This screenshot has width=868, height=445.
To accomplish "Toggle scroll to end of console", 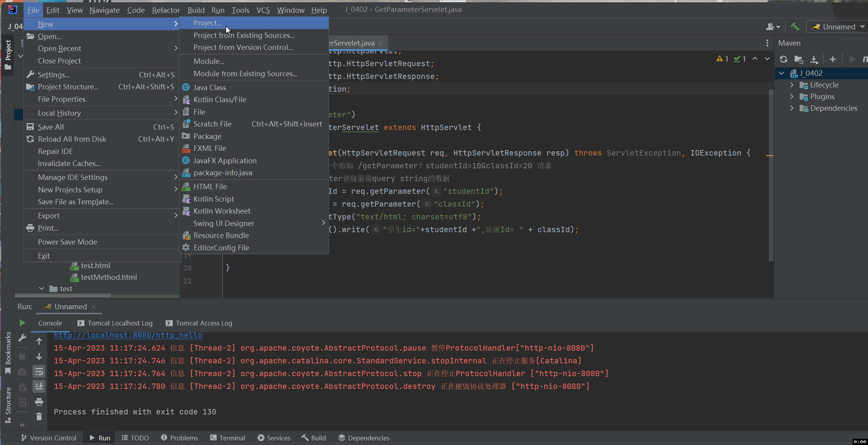I will tap(39, 386).
